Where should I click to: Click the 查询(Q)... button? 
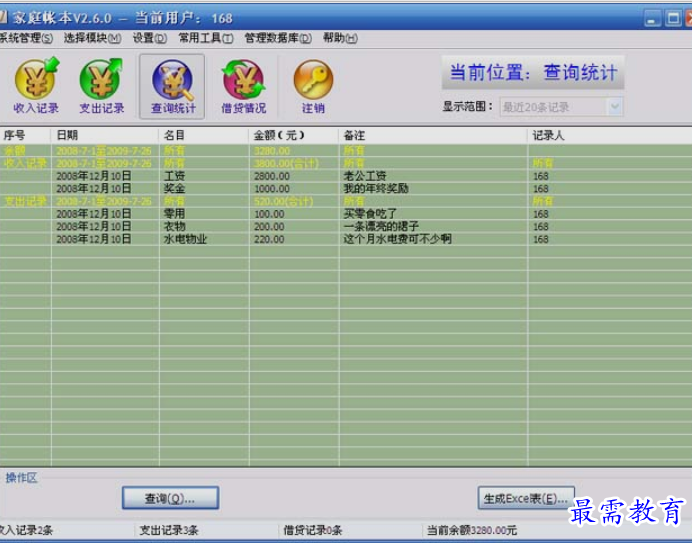coord(170,498)
